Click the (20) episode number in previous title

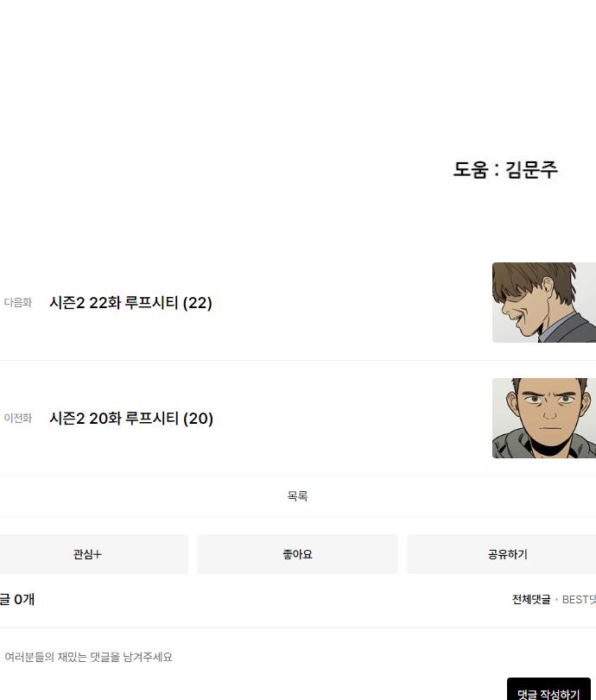[x=198, y=419]
